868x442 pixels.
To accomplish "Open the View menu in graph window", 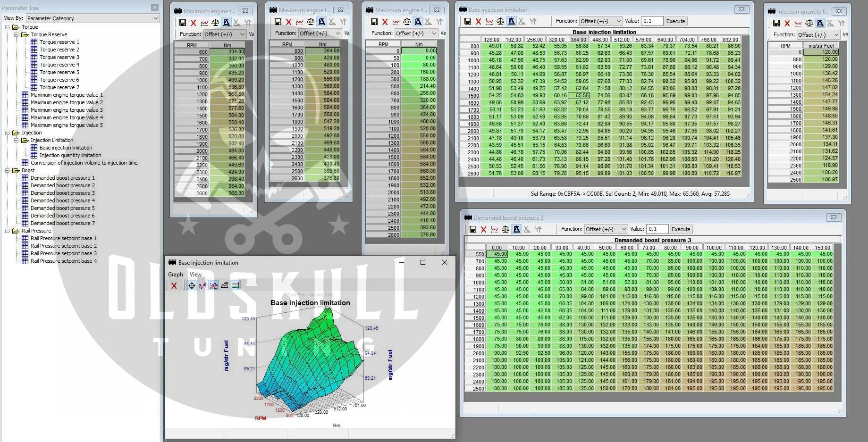I will [195, 275].
